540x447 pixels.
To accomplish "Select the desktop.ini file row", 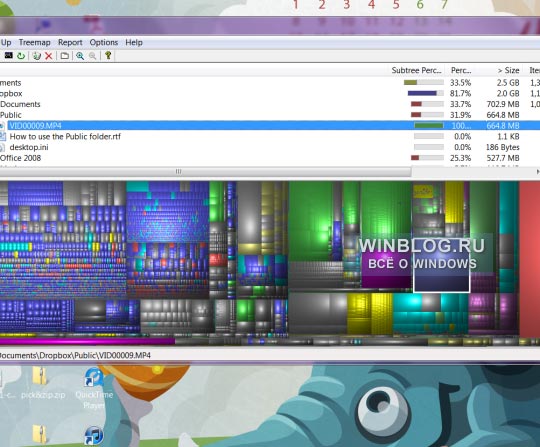I will point(29,147).
